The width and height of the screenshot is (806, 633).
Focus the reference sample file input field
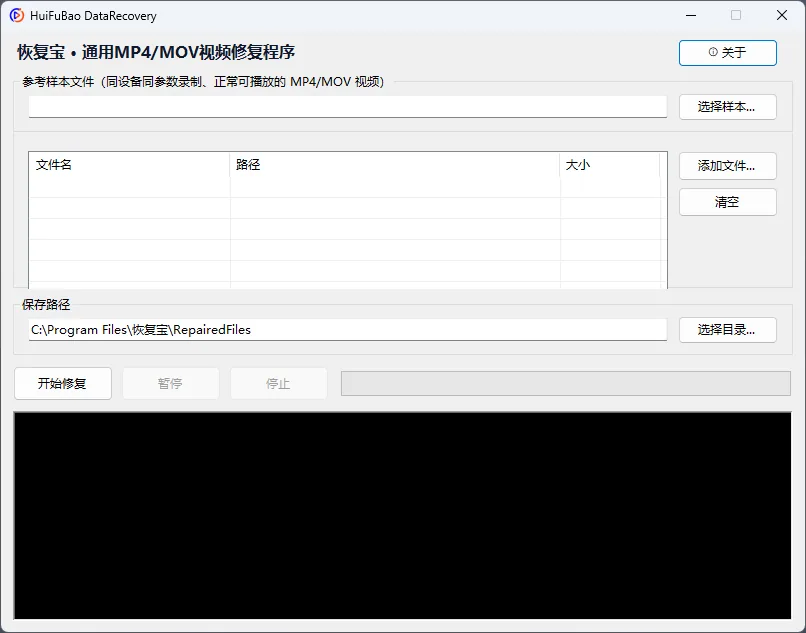(x=347, y=106)
